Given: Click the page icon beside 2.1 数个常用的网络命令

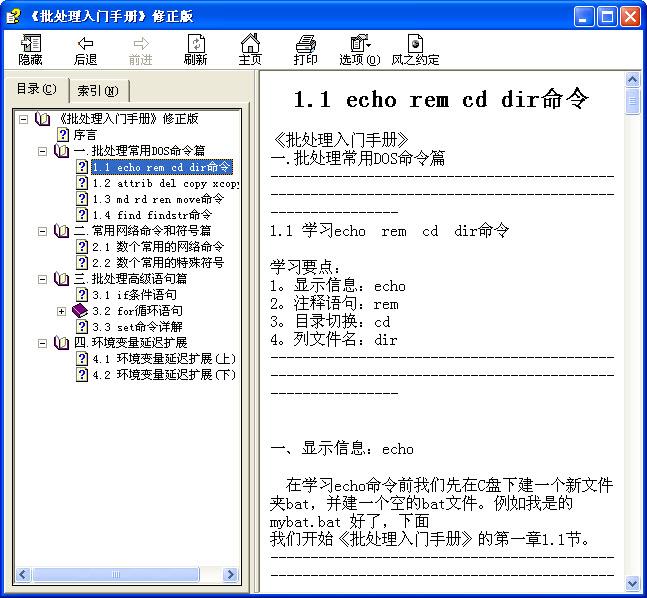Looking at the screenshot, I should tap(82, 247).
